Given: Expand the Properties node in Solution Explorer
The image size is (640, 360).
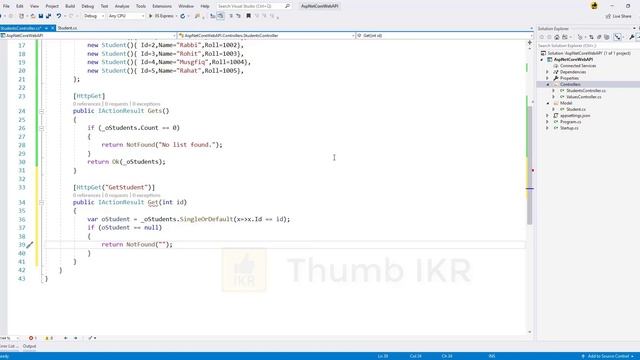Looking at the screenshot, I should [548, 78].
